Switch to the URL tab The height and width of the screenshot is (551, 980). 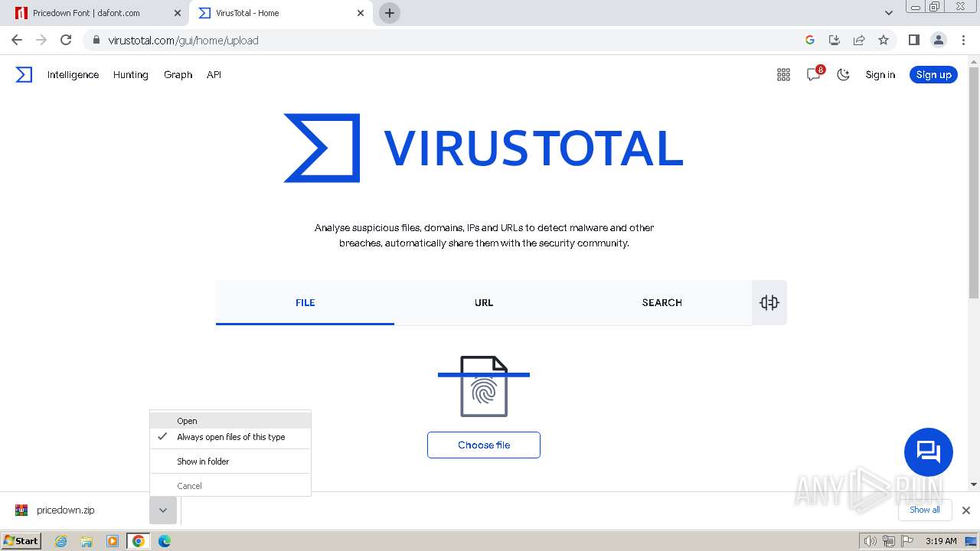pyautogui.click(x=484, y=302)
